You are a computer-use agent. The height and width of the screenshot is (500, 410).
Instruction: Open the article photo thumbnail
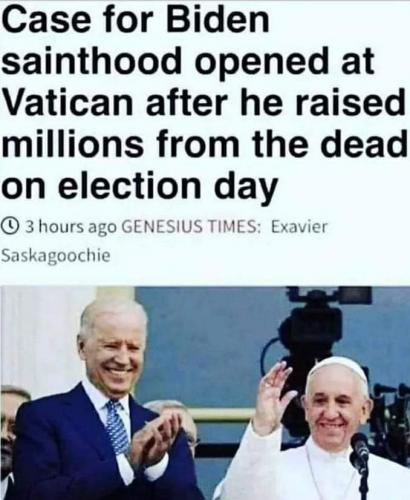click(x=205, y=393)
